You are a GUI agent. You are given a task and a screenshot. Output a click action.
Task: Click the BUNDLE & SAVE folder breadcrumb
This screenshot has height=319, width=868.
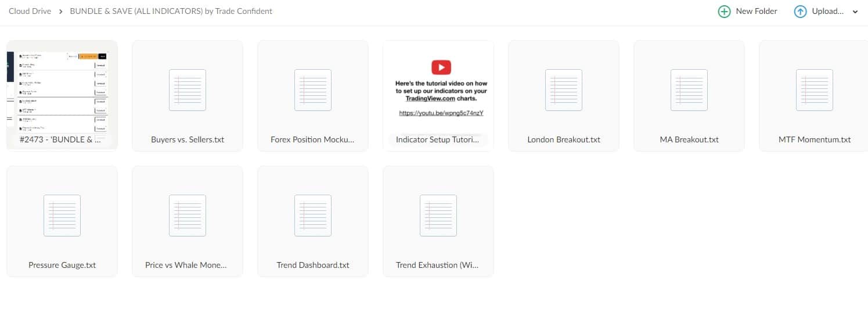171,11
